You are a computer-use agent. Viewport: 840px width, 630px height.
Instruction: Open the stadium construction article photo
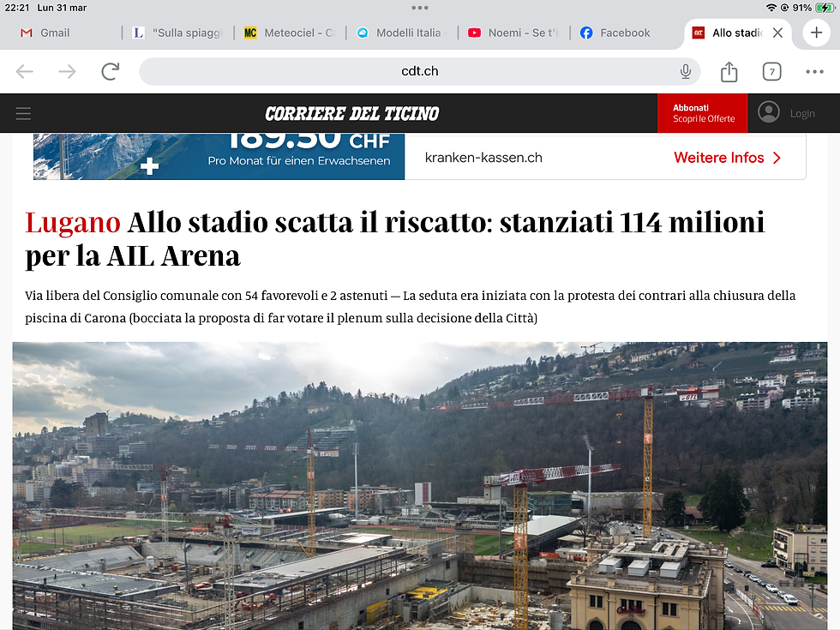(x=420, y=486)
